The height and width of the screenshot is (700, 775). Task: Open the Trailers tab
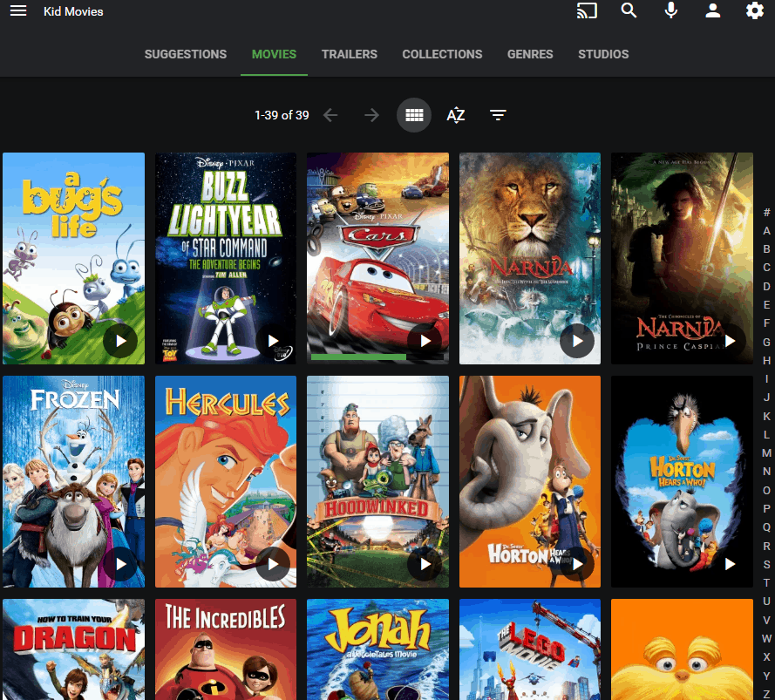[349, 54]
